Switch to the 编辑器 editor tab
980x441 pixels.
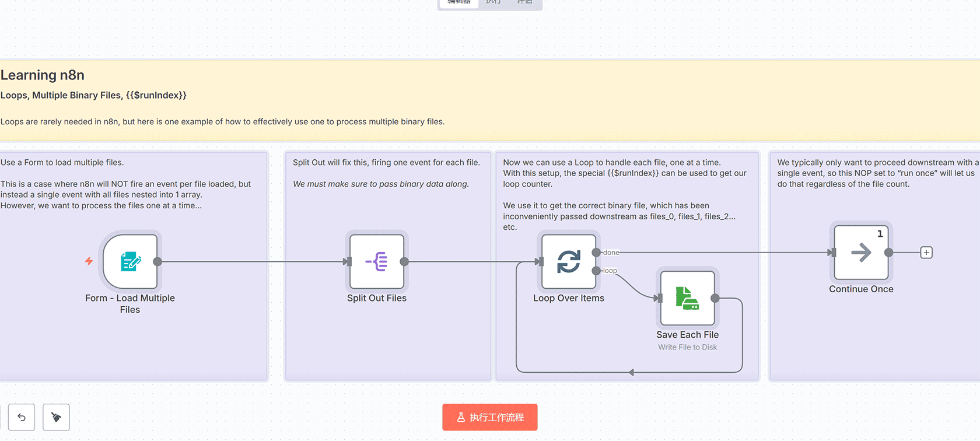[459, 2]
